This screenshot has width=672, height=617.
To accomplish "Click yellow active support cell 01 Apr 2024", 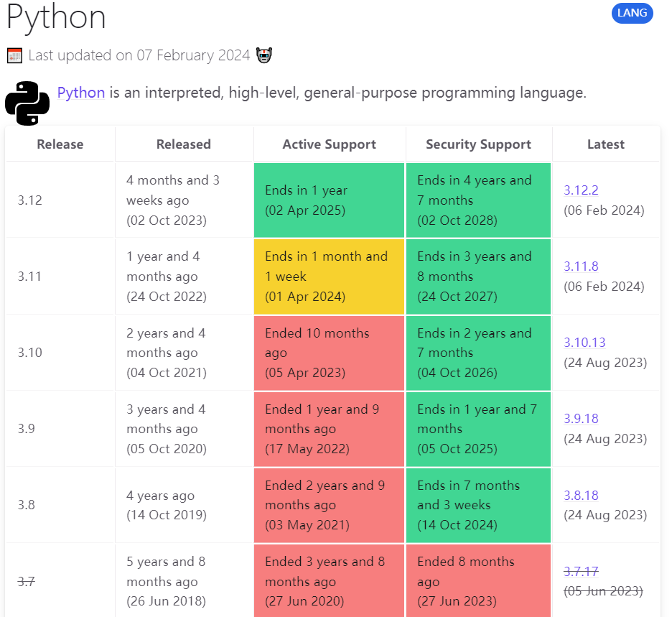I will coord(329,277).
